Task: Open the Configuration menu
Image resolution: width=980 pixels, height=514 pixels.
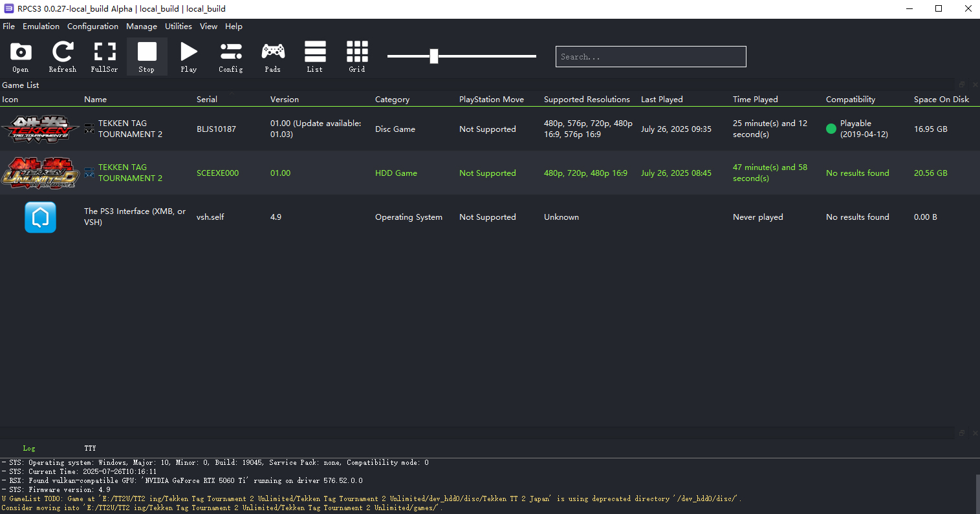Action: click(x=93, y=27)
